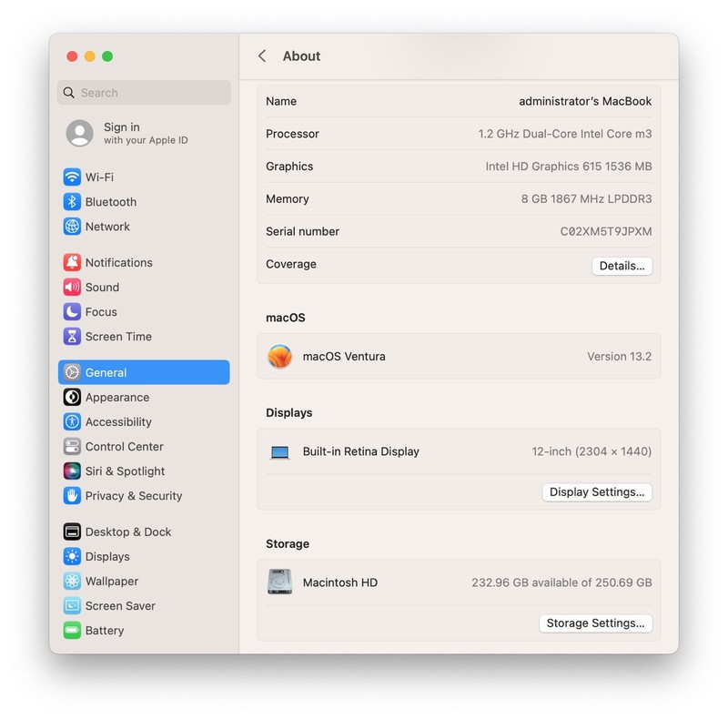
Task: Show Appearance settings
Action: point(144,397)
